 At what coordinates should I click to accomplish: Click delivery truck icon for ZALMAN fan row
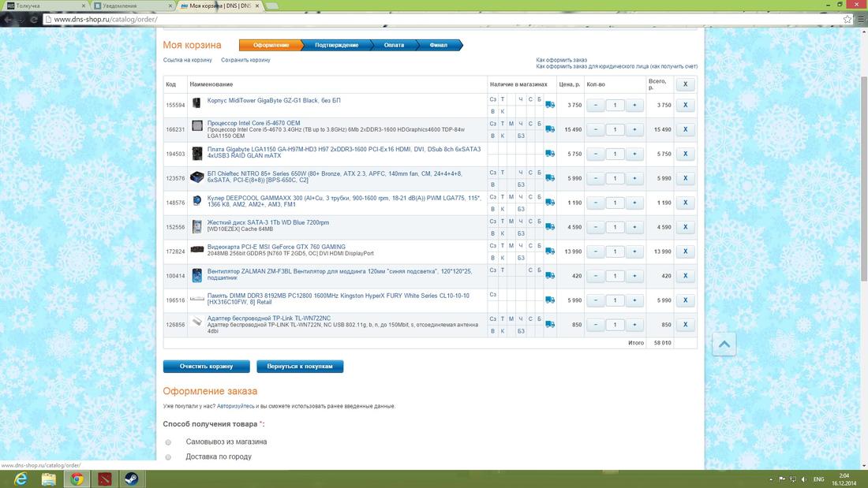pos(550,275)
